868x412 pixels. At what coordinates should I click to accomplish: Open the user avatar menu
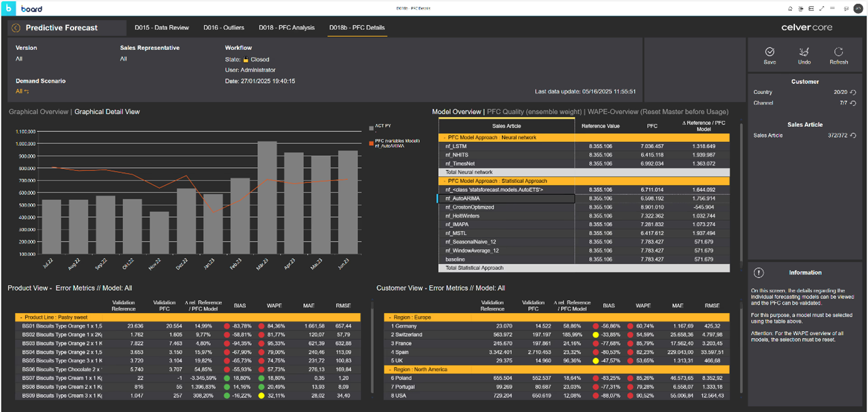coord(858,9)
